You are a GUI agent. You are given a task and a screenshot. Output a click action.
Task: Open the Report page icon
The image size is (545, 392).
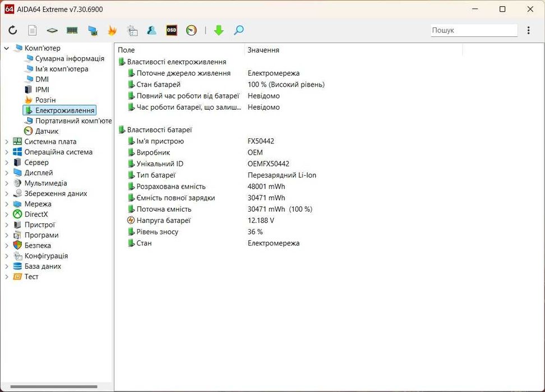click(33, 30)
